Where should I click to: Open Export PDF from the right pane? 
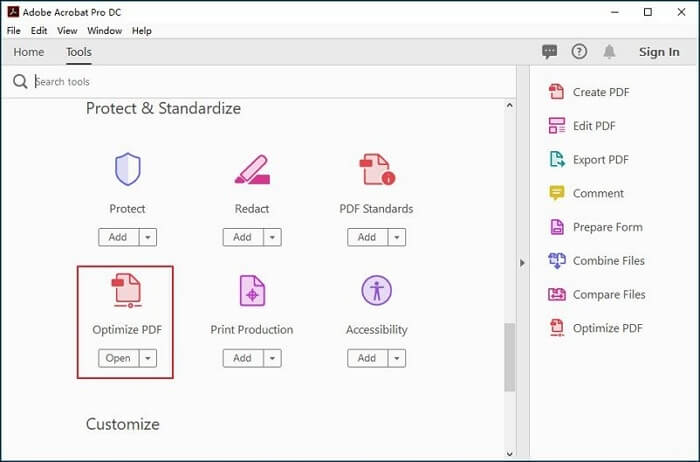click(x=588, y=159)
